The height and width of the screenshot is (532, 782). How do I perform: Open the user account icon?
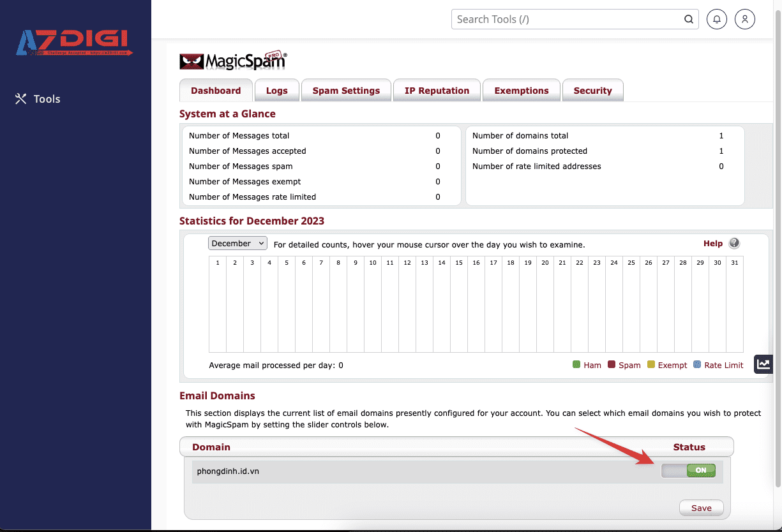pyautogui.click(x=745, y=19)
